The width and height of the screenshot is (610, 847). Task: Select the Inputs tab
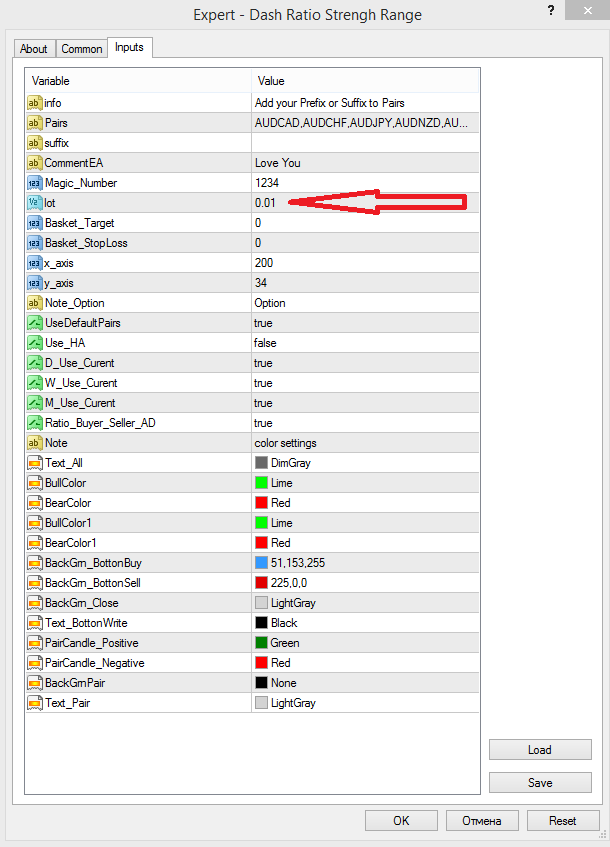coord(129,48)
